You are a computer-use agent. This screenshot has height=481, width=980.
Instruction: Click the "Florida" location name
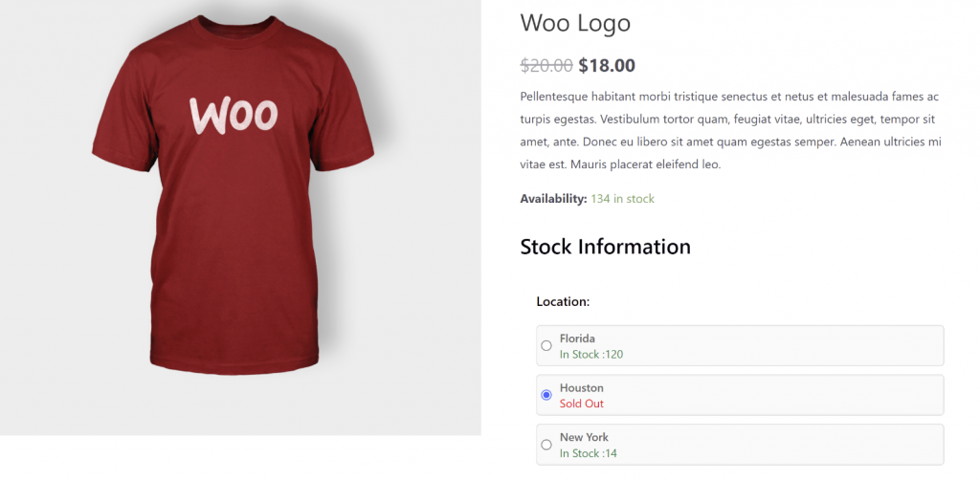(577, 339)
